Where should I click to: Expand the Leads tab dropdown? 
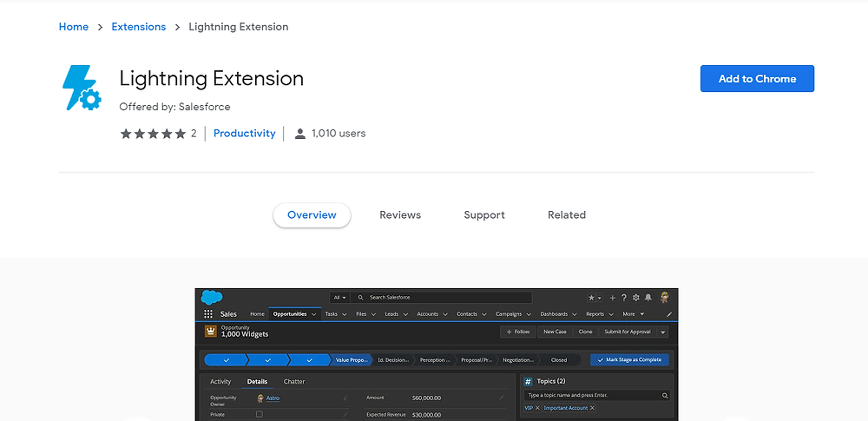click(x=405, y=314)
